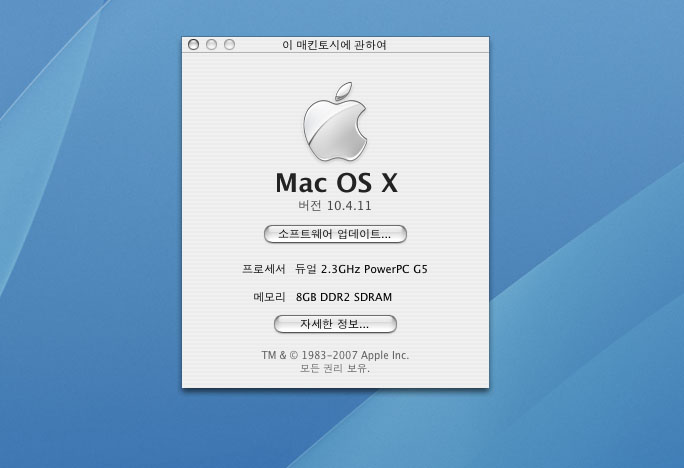This screenshot has width=684, height=468.
Task: Select the 프로세서 label
Action: coord(263,269)
